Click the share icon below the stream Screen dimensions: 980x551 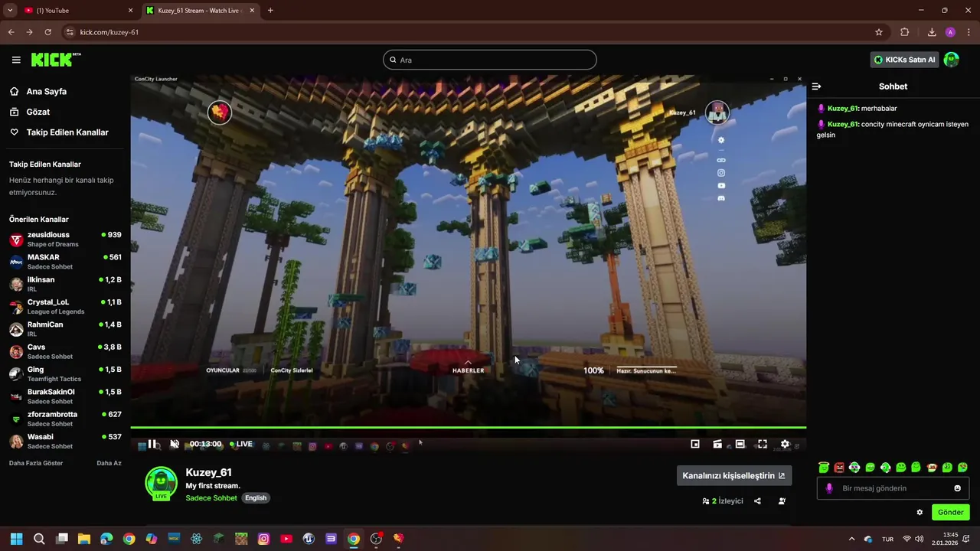[x=757, y=501]
